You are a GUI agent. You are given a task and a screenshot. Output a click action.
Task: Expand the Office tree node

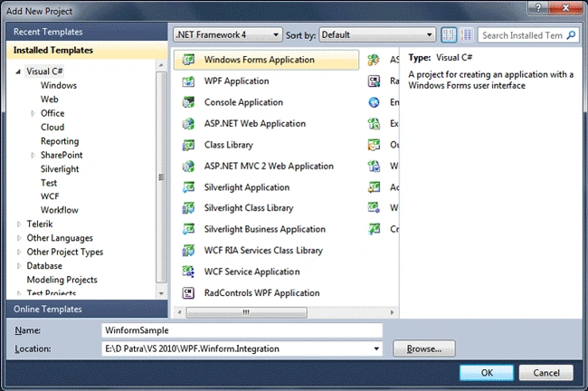(x=33, y=113)
